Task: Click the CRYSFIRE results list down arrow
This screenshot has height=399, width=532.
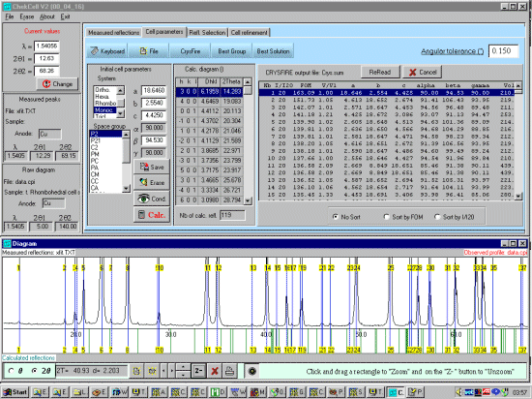Action: 518,196
